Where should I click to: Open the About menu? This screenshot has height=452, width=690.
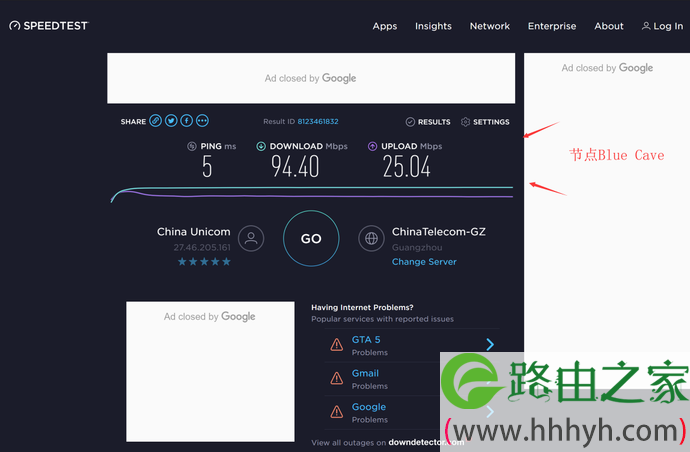pos(609,26)
